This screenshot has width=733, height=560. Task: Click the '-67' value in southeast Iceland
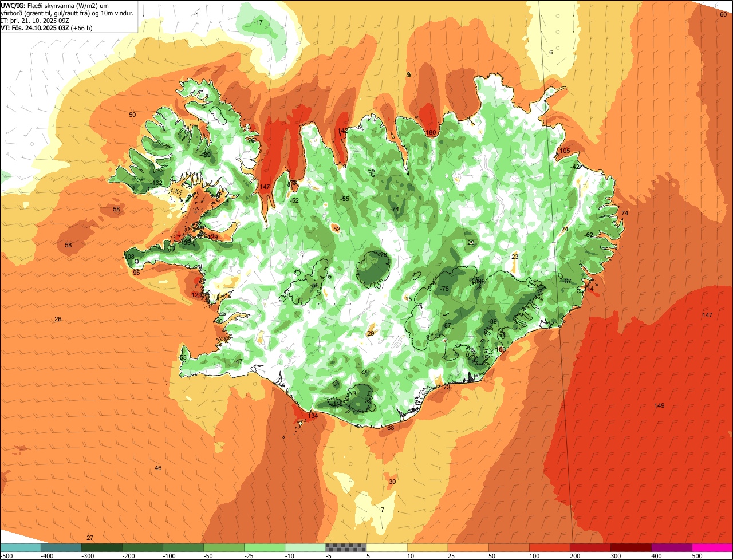click(x=567, y=281)
